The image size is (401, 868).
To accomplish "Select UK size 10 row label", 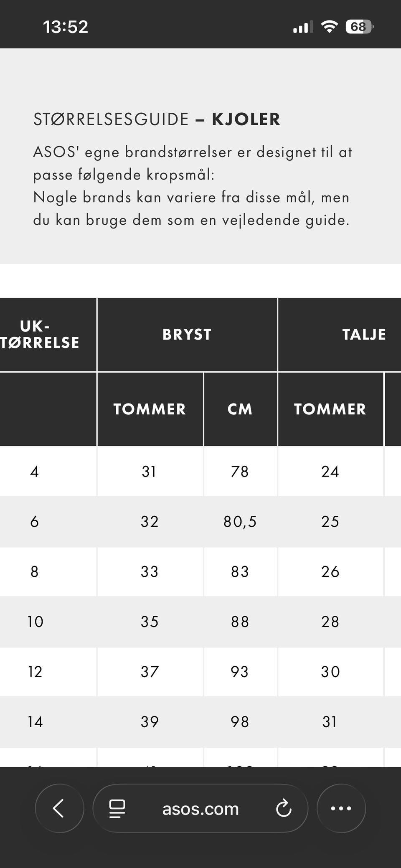I will [35, 622].
